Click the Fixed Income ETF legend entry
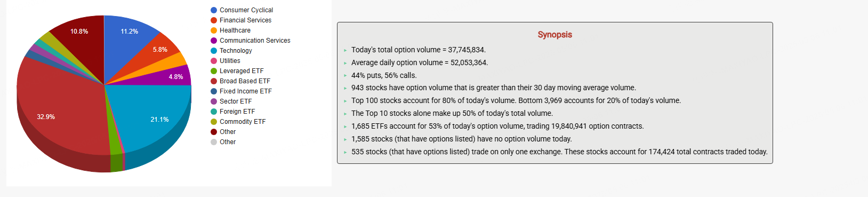Image resolution: width=868 pixels, height=197 pixels. tap(241, 91)
